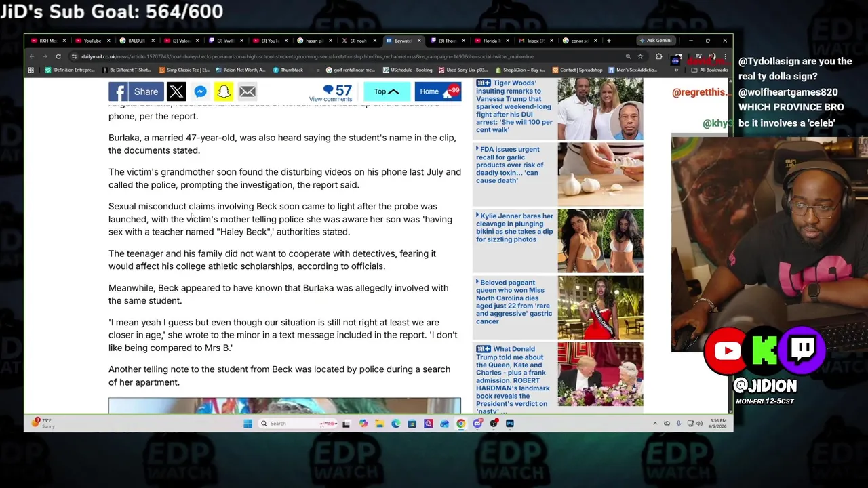The height and width of the screenshot is (488, 868).
Task: Share article by email icon
Action: coord(248,91)
